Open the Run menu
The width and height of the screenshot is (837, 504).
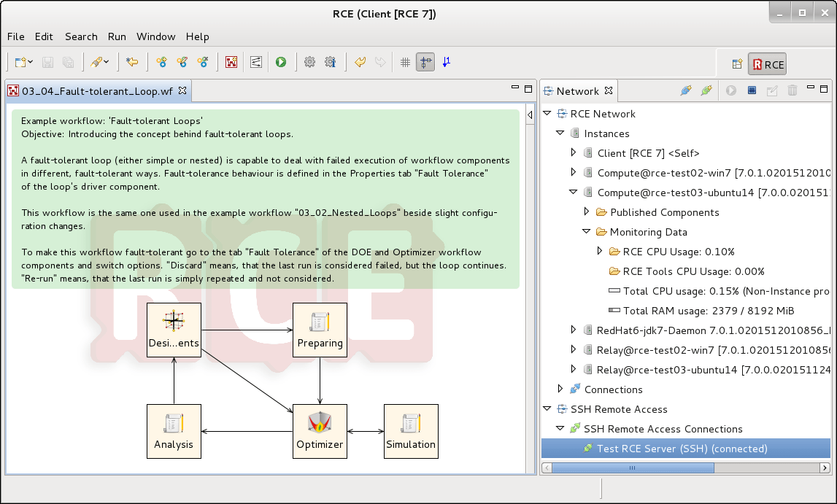click(117, 36)
